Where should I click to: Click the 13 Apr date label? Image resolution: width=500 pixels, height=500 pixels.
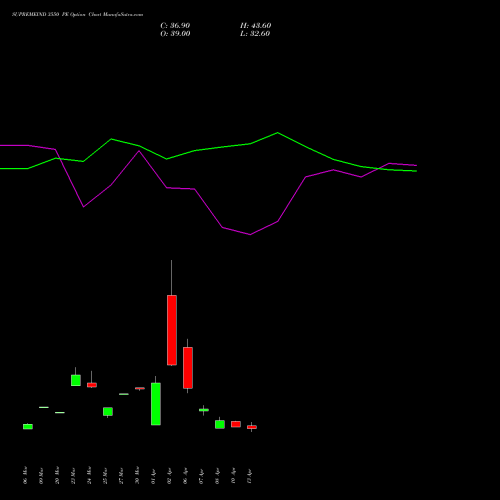[249, 476]
